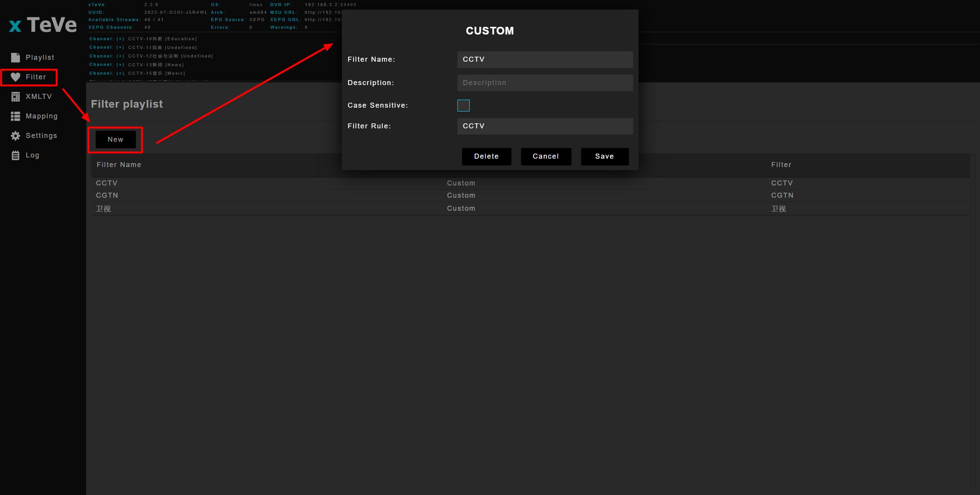This screenshot has width=980, height=495.
Task: Toggle the Case Sensitive checkbox
Action: tap(463, 105)
